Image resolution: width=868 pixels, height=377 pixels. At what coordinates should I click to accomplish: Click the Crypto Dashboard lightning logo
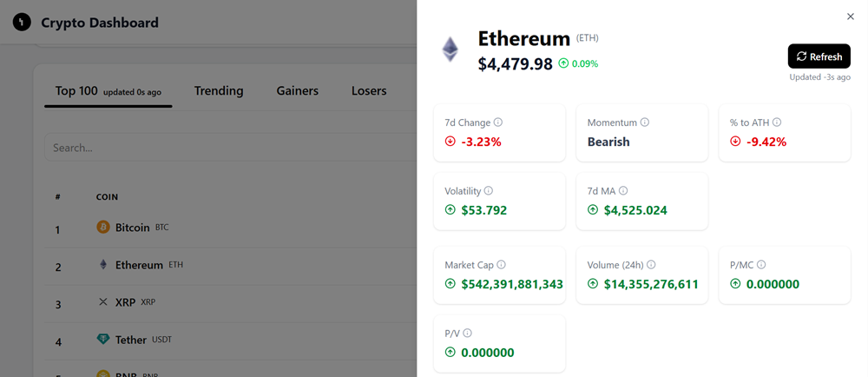click(x=22, y=23)
